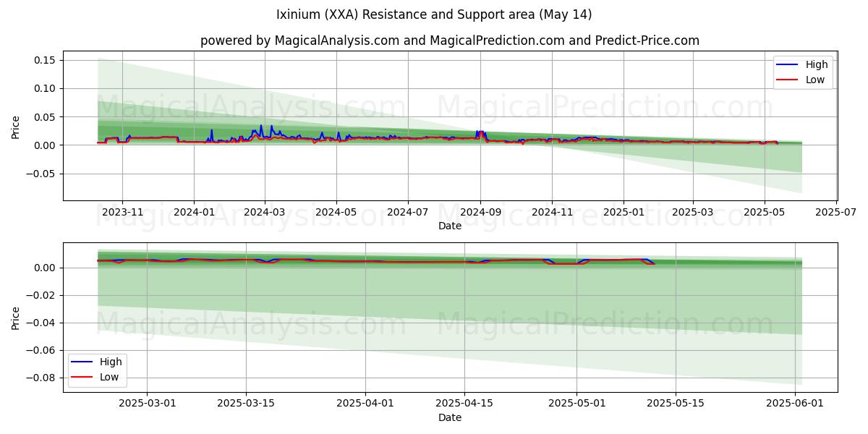
Task: Click the price spike near 2024-09 on top chart
Action: [480, 135]
